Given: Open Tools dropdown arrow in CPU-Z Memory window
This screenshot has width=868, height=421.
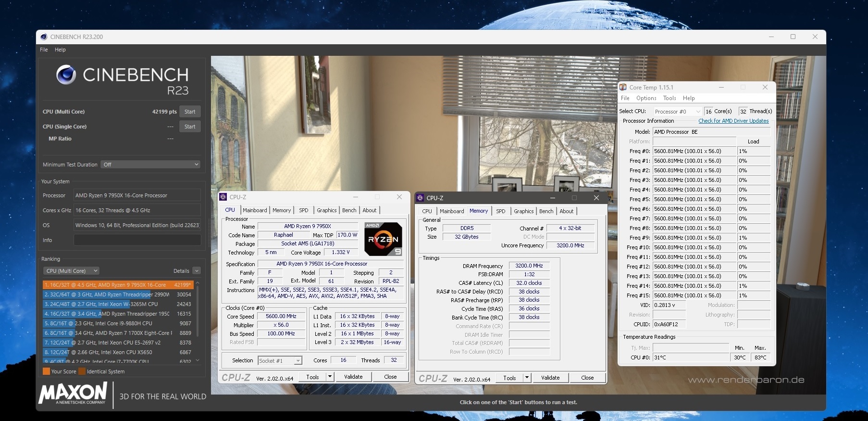Looking at the screenshot, I should tap(527, 378).
